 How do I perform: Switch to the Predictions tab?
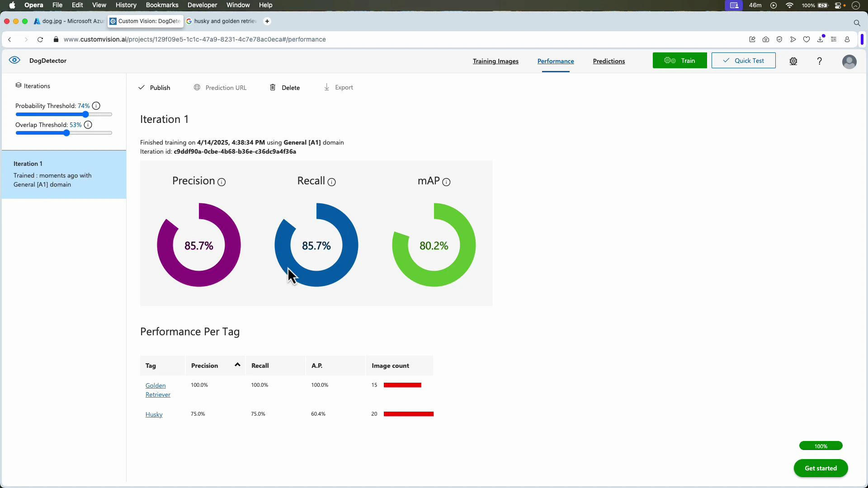(x=609, y=61)
